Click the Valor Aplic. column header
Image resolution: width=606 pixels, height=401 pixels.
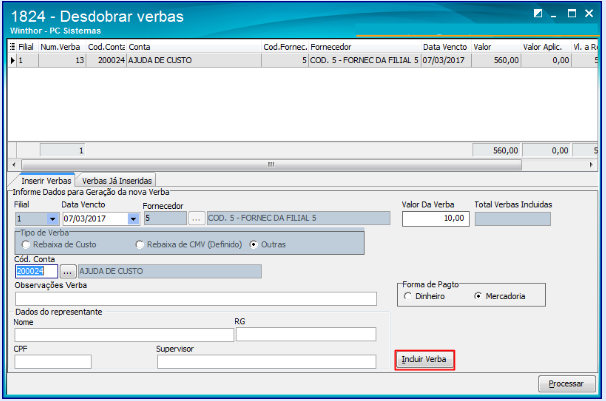546,47
